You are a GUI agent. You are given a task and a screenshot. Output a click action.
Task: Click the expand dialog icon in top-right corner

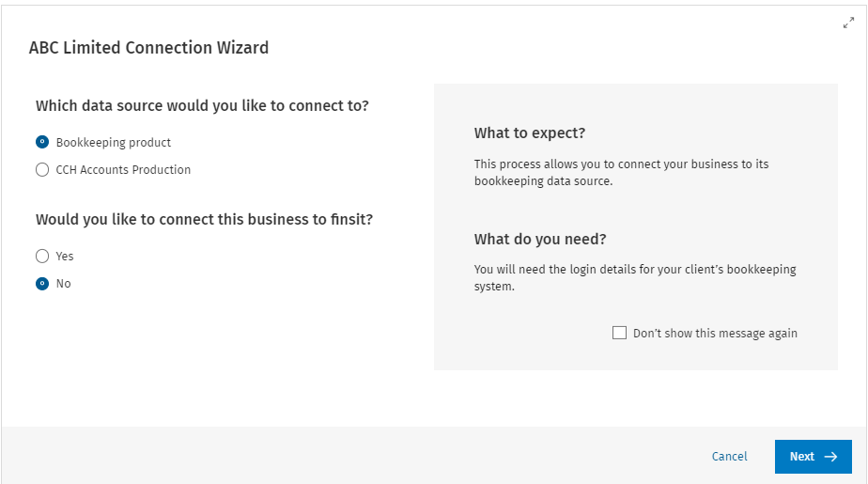point(848,23)
